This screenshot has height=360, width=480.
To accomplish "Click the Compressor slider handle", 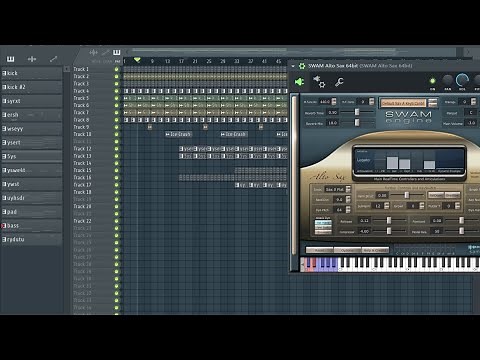I will click(x=389, y=231).
